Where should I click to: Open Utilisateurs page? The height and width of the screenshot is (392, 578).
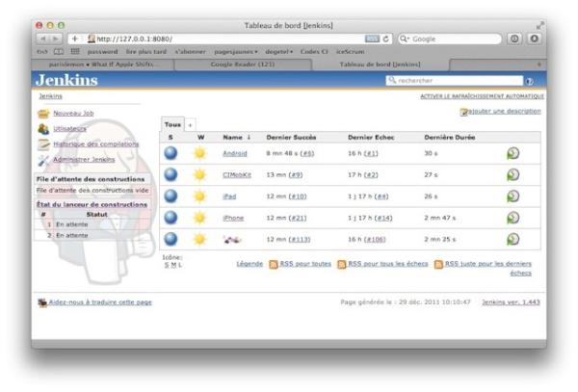[69, 128]
